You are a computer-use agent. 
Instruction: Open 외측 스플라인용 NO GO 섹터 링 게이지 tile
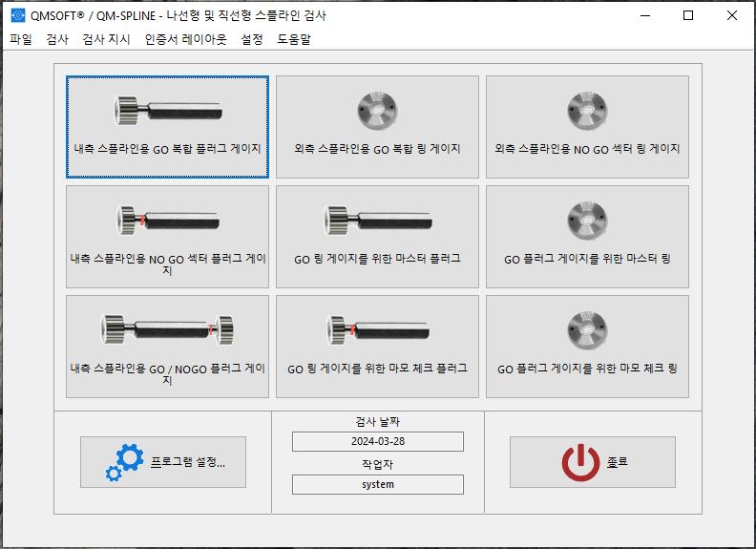click(x=587, y=127)
